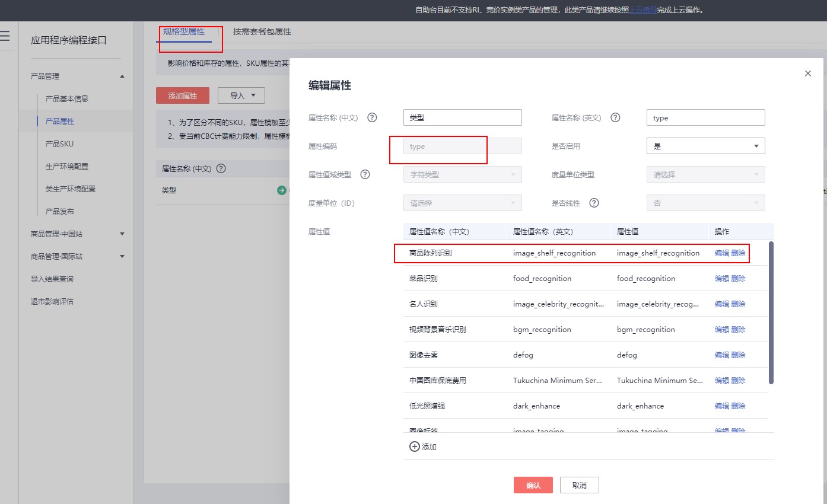The image size is (827, 504).
Task: Go to 产品基本信息 page
Action: coord(67,98)
